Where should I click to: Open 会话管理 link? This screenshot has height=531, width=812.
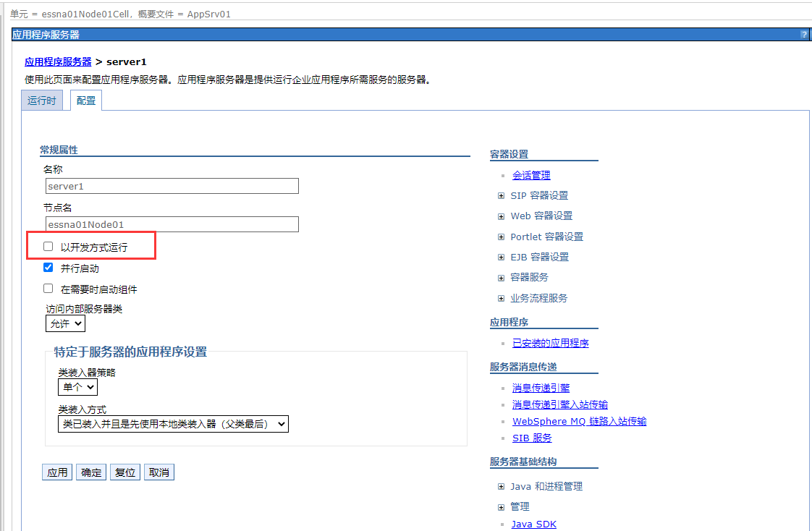point(531,175)
